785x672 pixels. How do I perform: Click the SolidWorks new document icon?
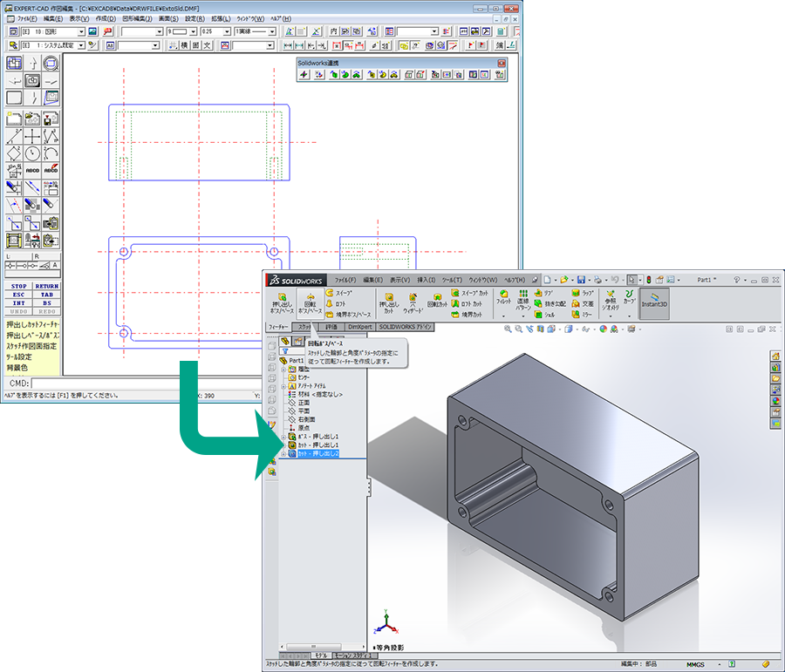point(547,280)
